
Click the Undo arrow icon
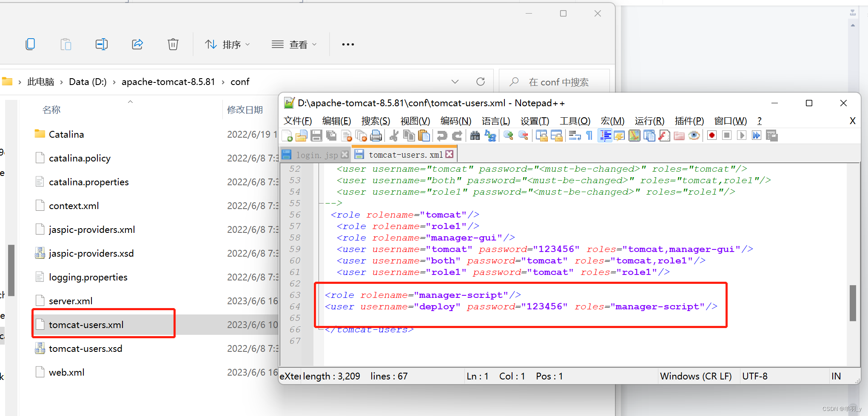442,136
